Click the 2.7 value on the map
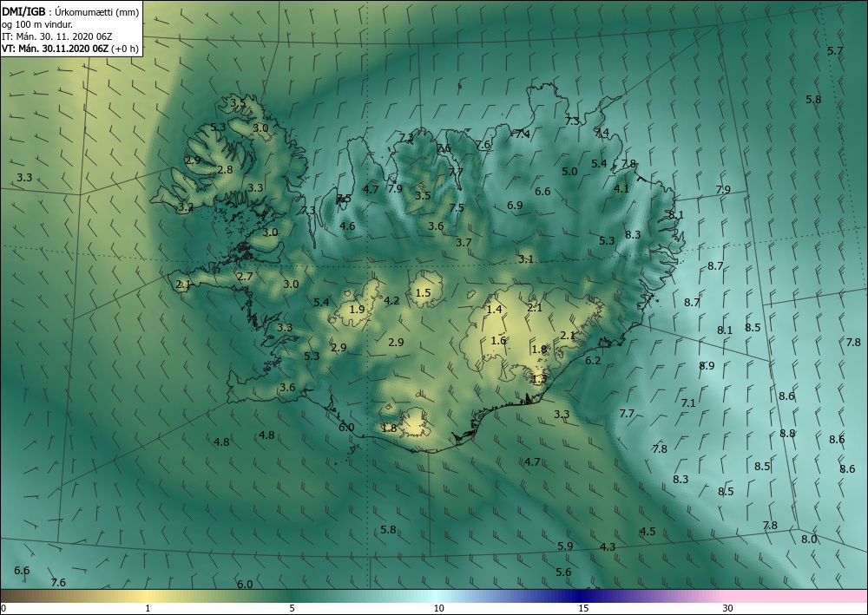The height and width of the screenshot is (615, 868). click(245, 277)
